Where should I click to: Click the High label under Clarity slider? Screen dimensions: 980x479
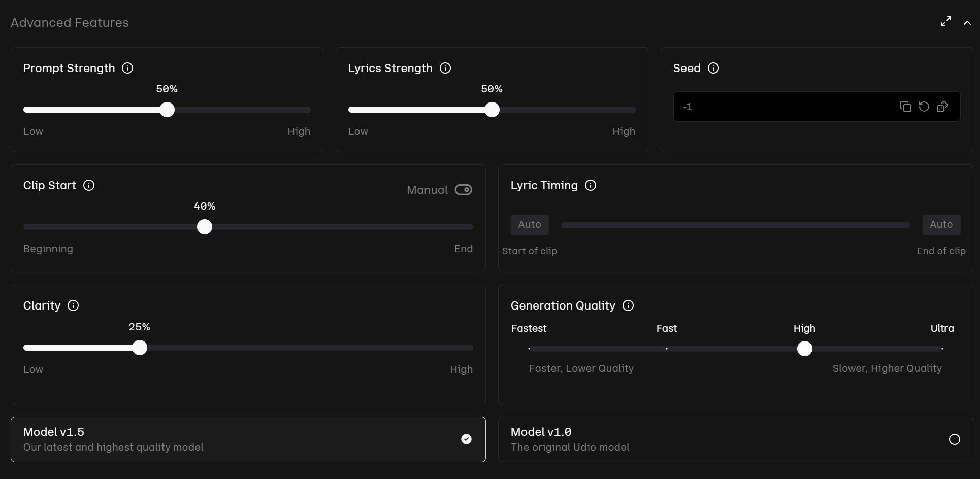point(461,369)
